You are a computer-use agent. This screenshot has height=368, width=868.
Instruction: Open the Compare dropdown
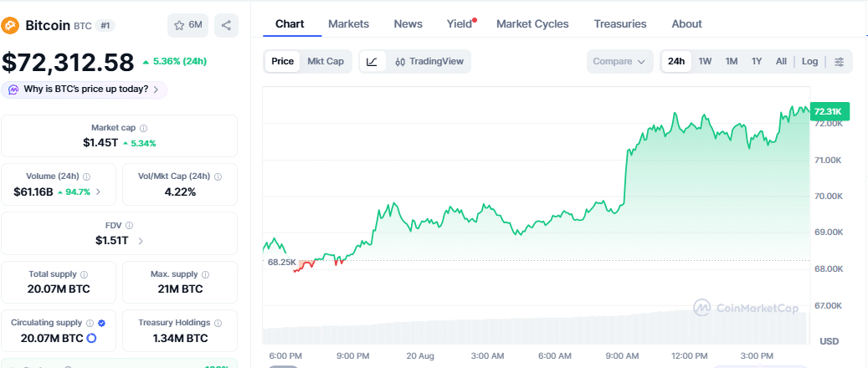click(x=619, y=61)
